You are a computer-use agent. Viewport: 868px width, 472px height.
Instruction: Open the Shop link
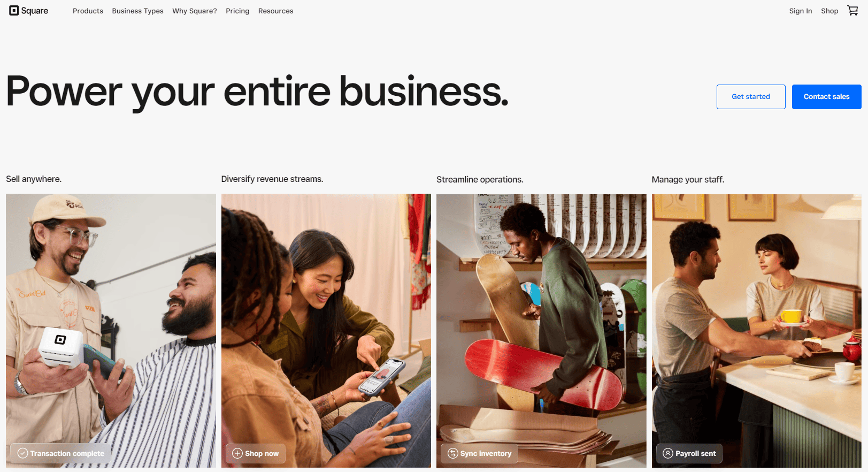pos(829,11)
